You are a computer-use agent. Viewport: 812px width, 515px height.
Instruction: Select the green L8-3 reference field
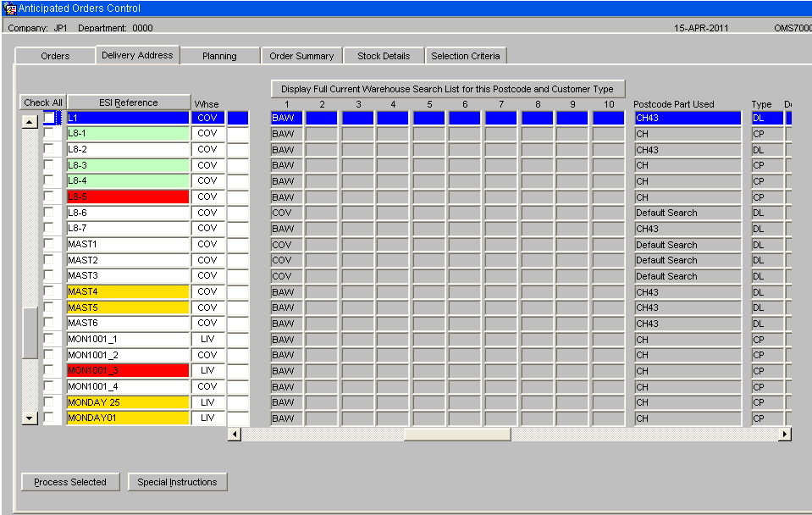coord(128,165)
